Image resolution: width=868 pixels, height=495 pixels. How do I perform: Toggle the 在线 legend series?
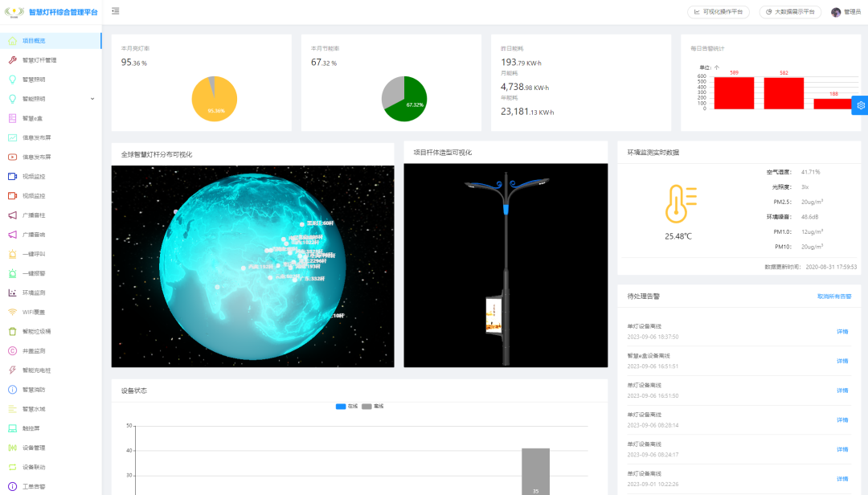pyautogui.click(x=347, y=407)
